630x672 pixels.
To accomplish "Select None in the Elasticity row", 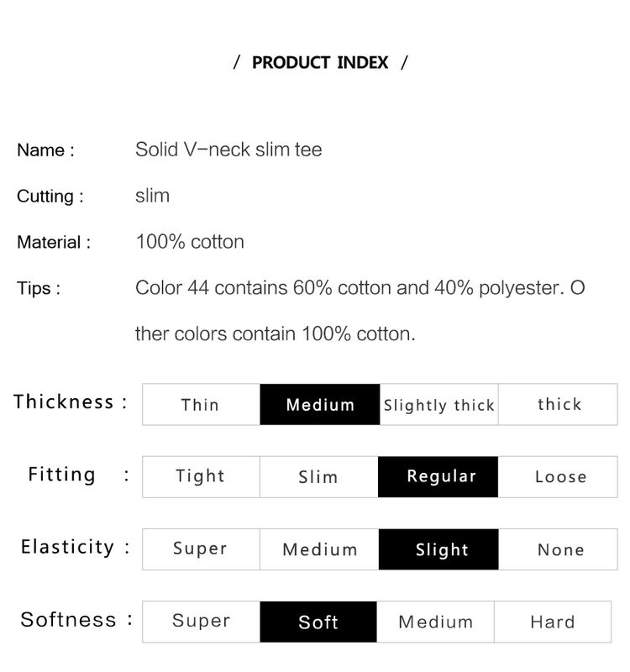I will (x=558, y=549).
